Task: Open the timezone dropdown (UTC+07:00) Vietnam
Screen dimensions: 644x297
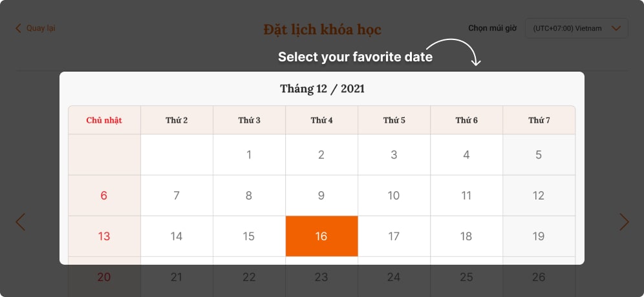Action: [x=577, y=28]
